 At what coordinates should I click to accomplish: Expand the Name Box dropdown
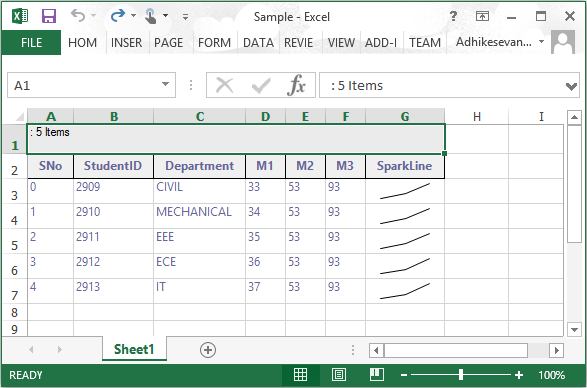tap(165, 85)
